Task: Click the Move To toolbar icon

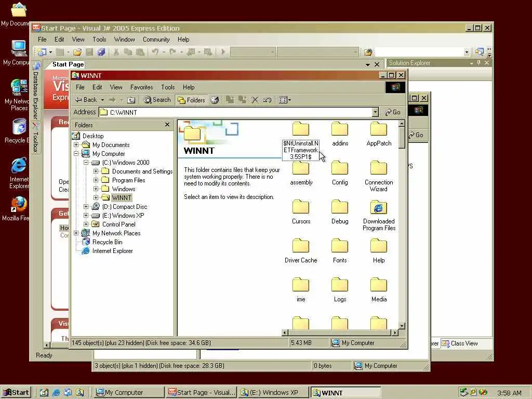Action: [230, 100]
